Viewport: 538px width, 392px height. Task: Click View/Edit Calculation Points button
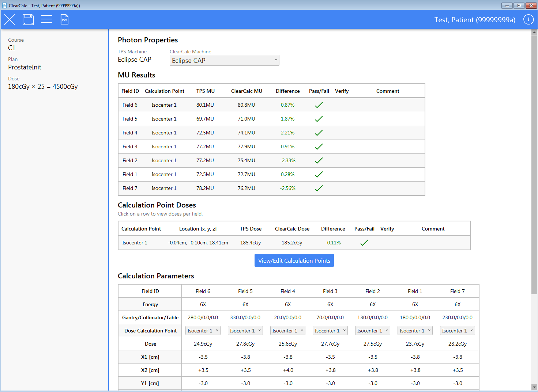point(294,260)
